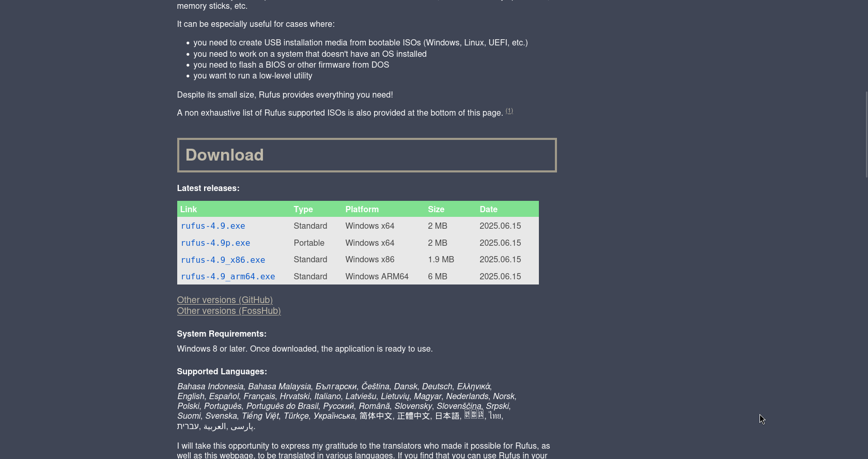
Task: Click the Date column header
Action: pos(488,209)
